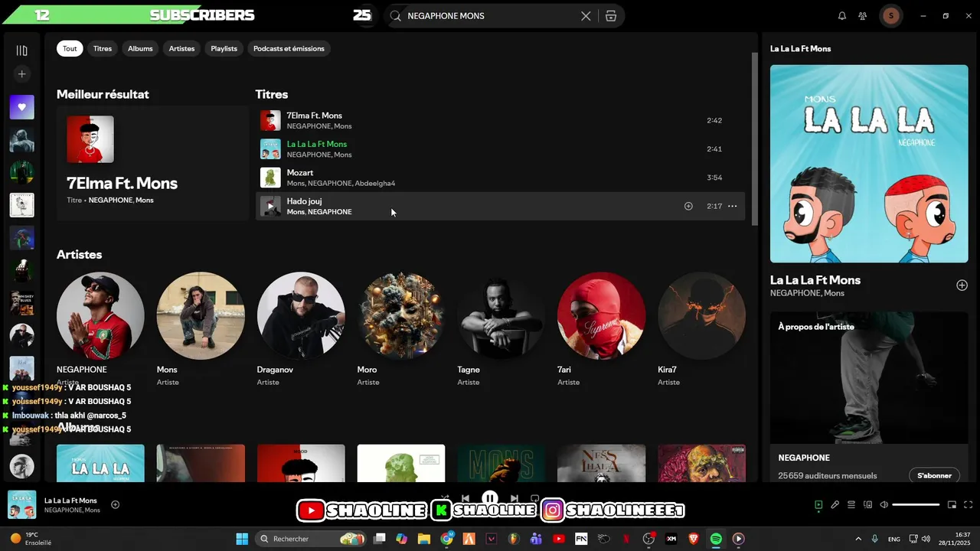The image size is (980, 551).
Task: Toggle lyrics microphone icon
Action: coord(835,504)
